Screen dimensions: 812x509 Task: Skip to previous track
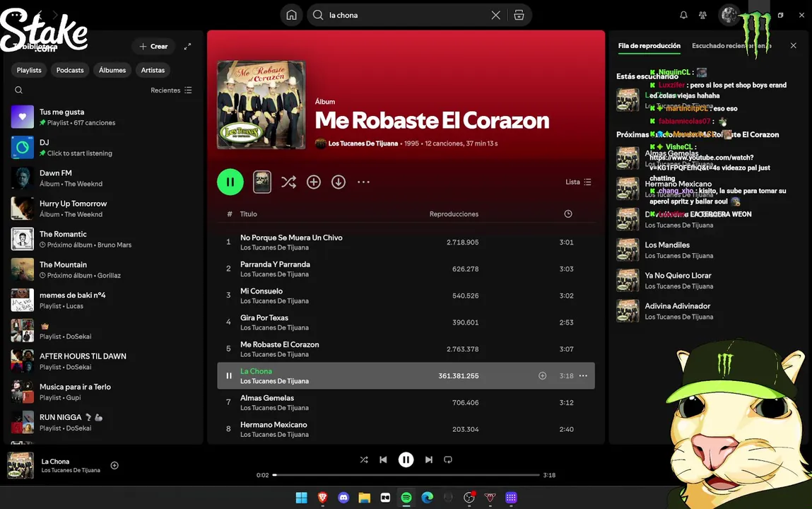pos(383,460)
